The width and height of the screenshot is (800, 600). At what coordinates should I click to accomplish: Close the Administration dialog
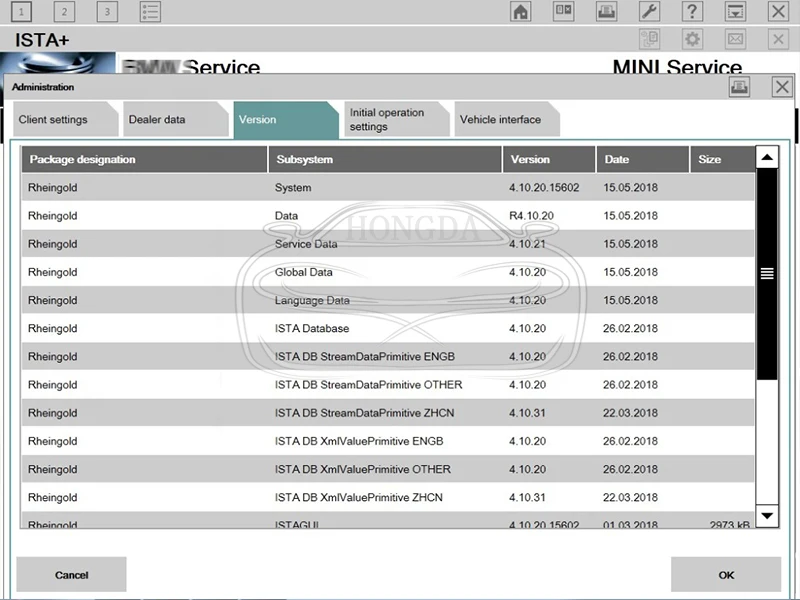(782, 87)
